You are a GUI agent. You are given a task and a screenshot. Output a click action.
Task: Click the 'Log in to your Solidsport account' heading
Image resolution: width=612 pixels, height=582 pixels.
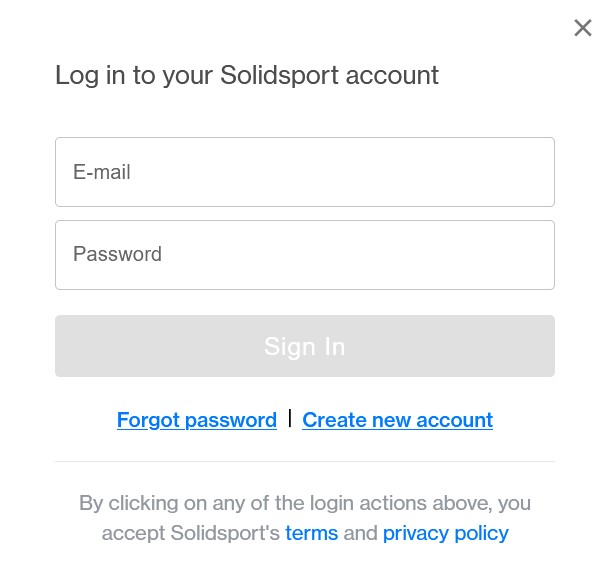(247, 75)
